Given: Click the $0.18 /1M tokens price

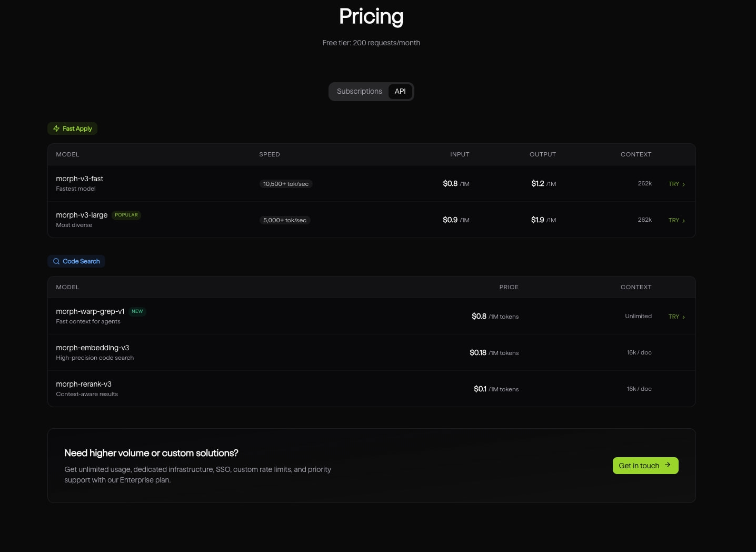Looking at the screenshot, I should (494, 352).
